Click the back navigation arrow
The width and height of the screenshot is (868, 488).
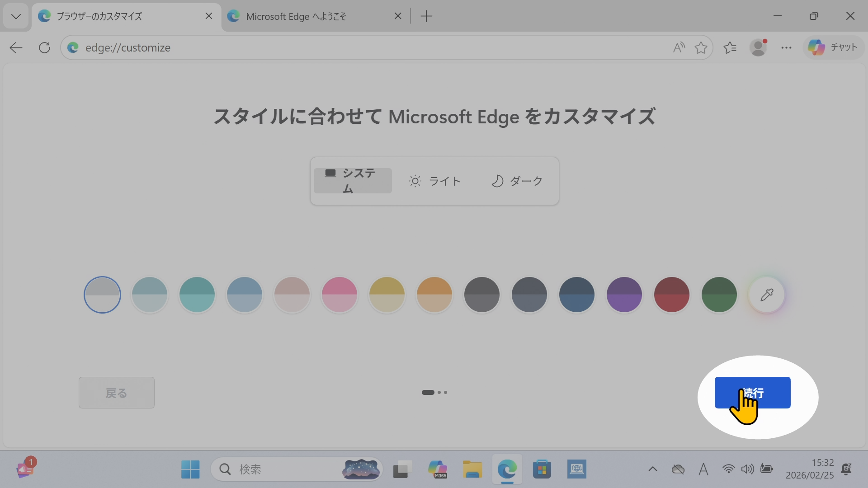(x=15, y=47)
